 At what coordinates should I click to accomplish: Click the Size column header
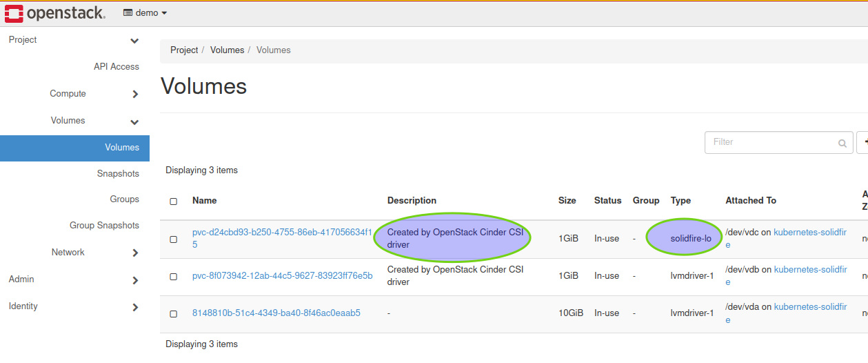[567, 201]
